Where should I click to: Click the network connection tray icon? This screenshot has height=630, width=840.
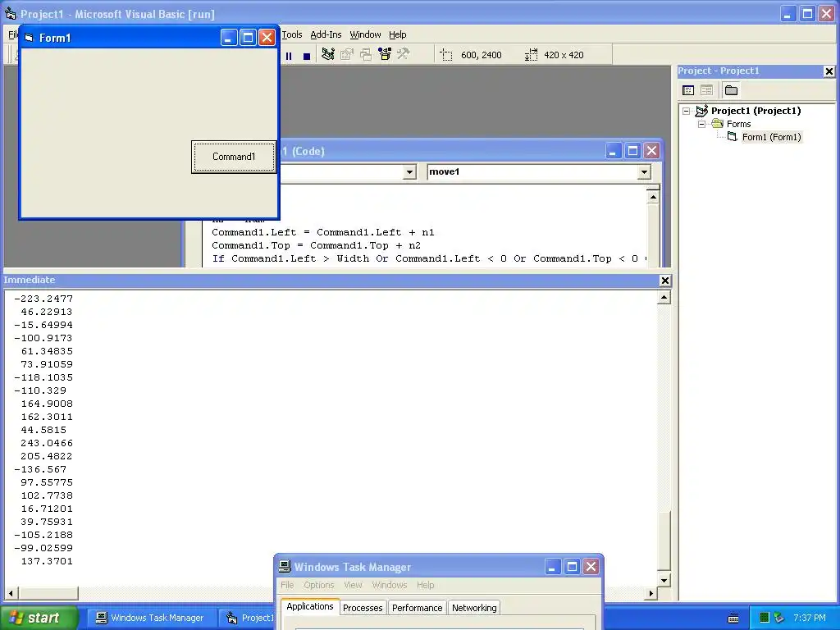click(778, 619)
